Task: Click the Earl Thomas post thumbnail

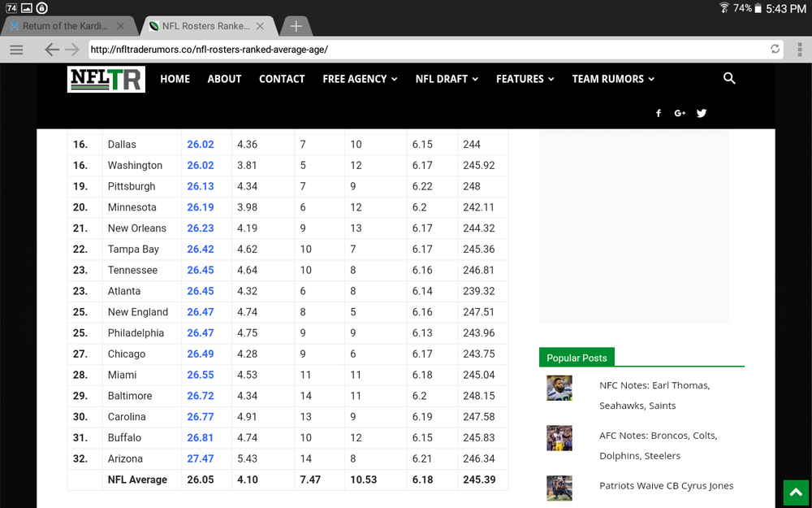Action: pos(559,388)
